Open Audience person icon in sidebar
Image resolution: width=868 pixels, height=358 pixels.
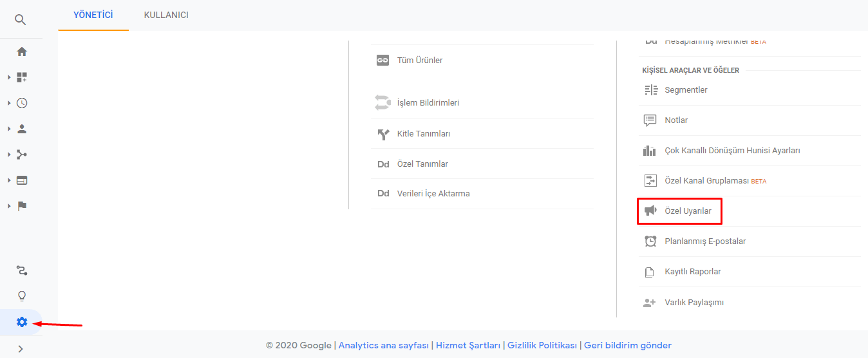click(22, 129)
